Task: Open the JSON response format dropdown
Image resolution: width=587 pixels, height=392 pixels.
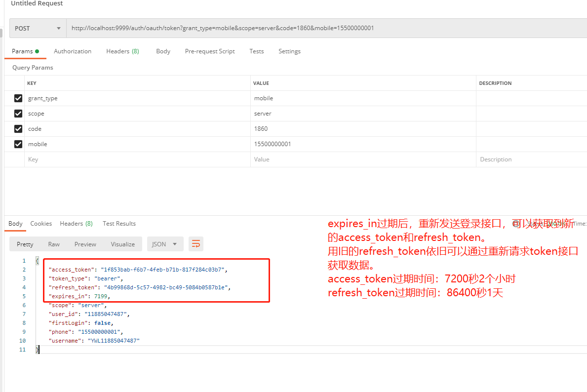Action: click(165, 243)
